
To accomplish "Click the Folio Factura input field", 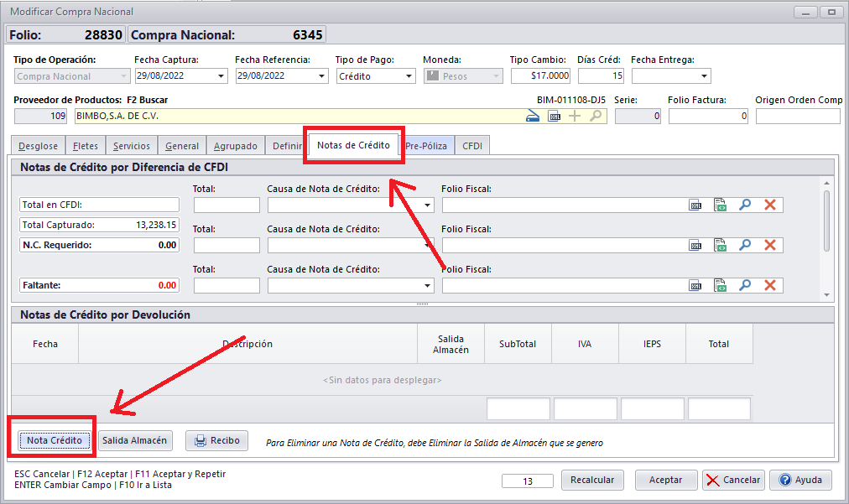I will point(707,117).
